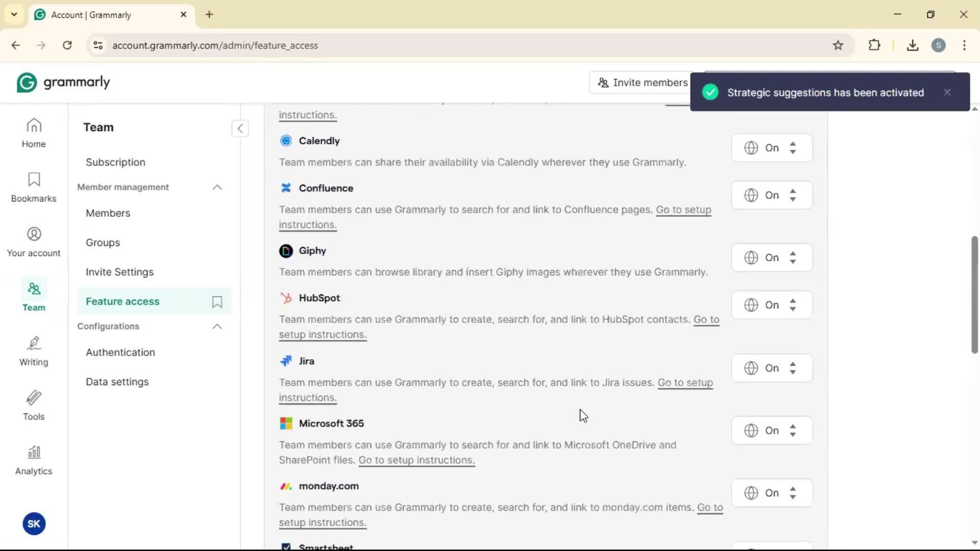Open the Analytics section icon

click(34, 460)
